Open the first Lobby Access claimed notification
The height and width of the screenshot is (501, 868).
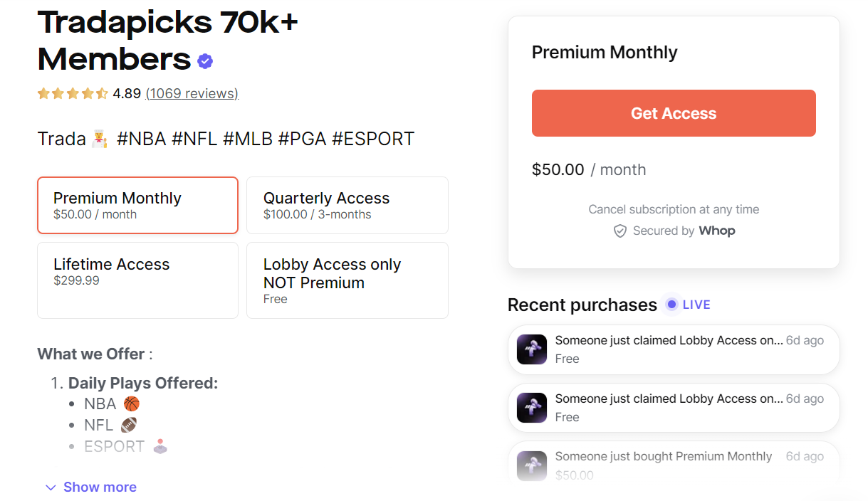pyautogui.click(x=673, y=349)
